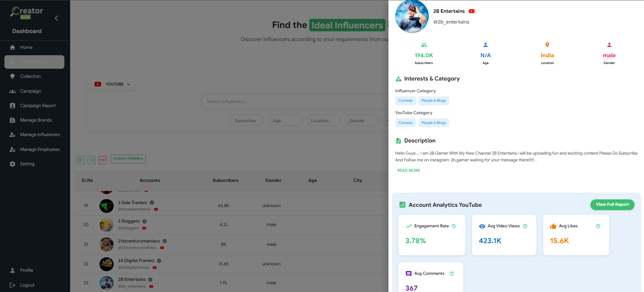The height and width of the screenshot is (292, 644).
Task: Export the table using the PDF icon
Action: pyautogui.click(x=103, y=160)
